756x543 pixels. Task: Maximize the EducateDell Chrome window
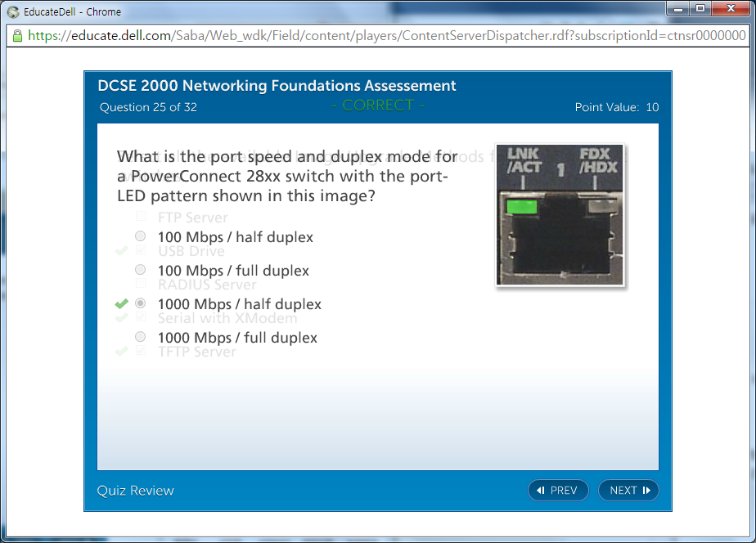click(700, 8)
